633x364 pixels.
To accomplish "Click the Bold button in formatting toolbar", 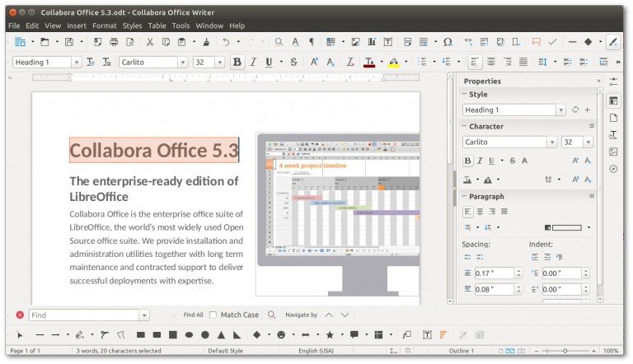I will coord(237,62).
